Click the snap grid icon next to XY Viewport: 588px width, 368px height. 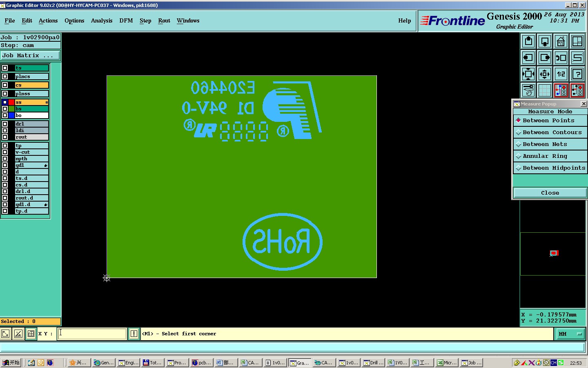pos(31,334)
